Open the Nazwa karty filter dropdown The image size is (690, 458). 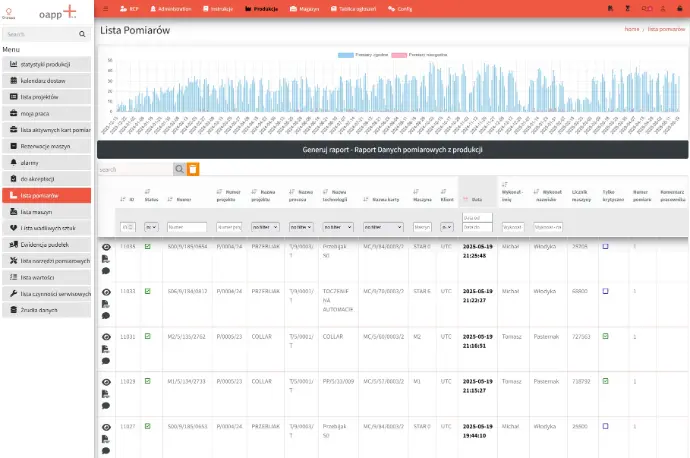click(x=383, y=227)
